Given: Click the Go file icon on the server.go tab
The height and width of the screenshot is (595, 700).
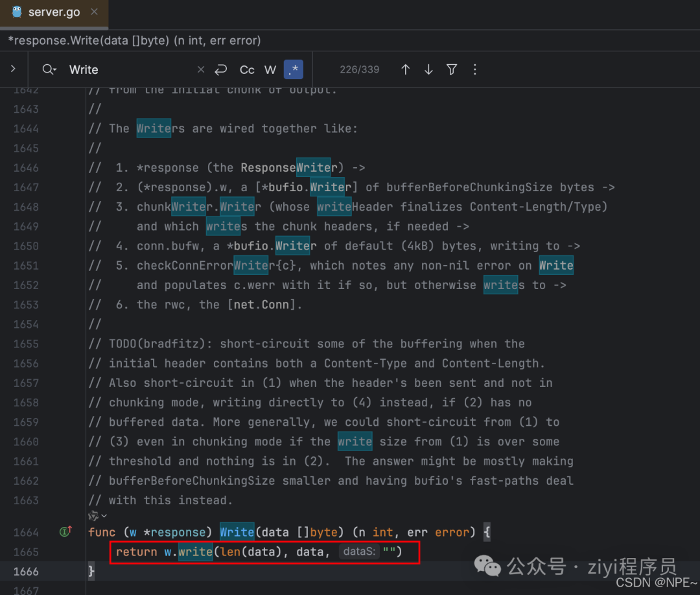Looking at the screenshot, I should [x=16, y=12].
